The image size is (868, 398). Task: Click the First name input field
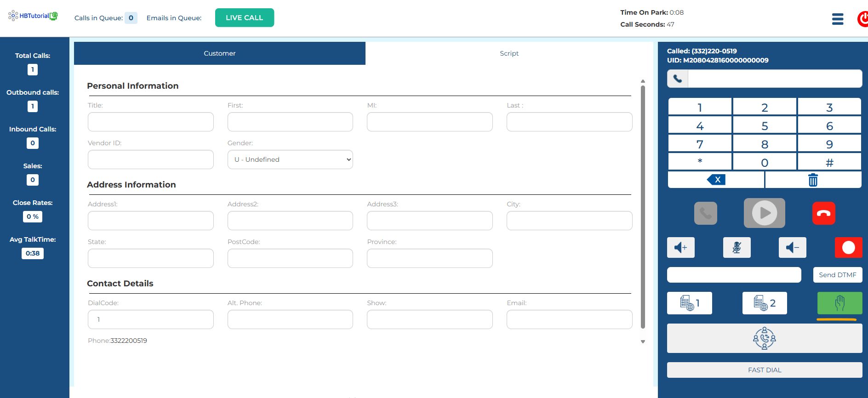(290, 122)
